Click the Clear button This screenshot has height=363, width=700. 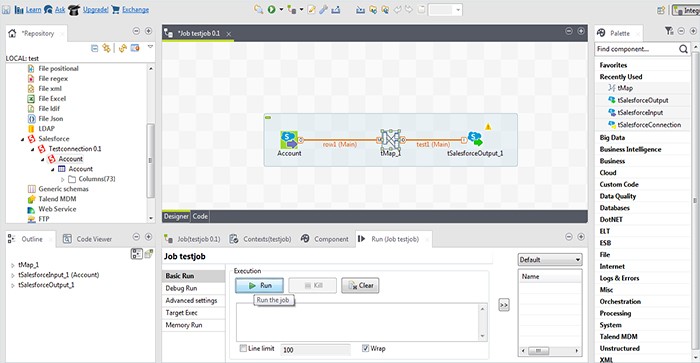point(360,285)
